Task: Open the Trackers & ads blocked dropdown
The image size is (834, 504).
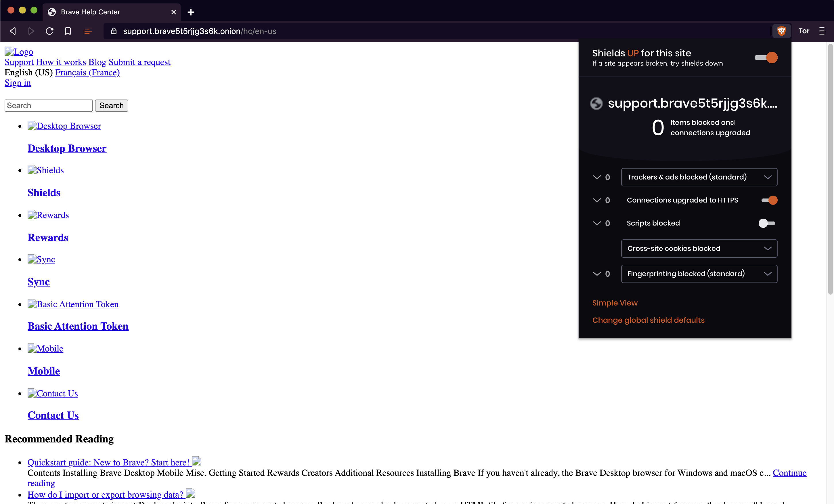Action: [x=768, y=177]
